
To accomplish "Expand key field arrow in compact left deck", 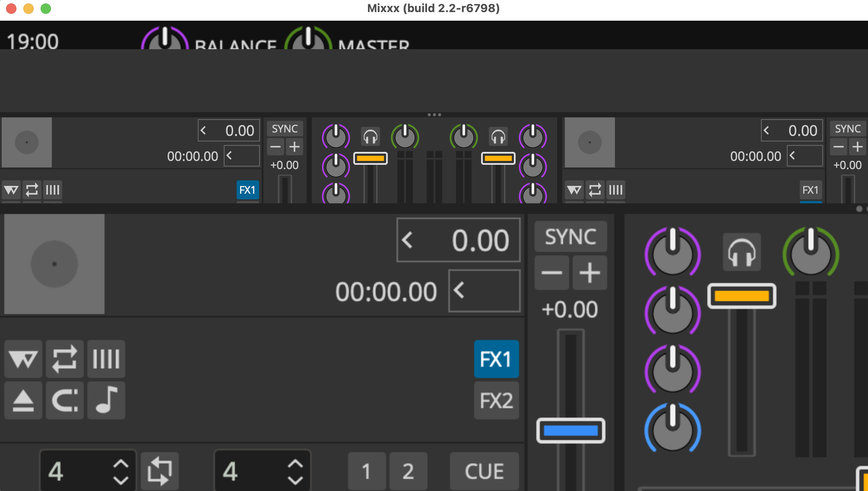I will click(229, 155).
